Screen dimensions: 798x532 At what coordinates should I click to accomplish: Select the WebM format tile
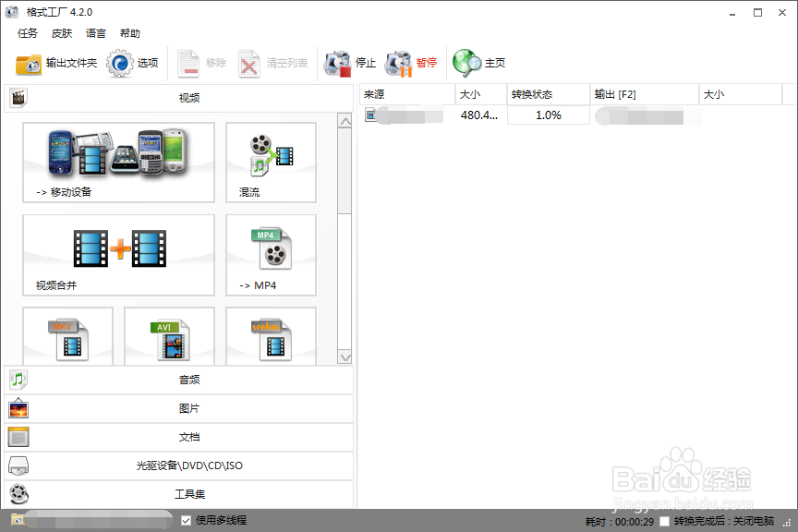pyautogui.click(x=271, y=336)
